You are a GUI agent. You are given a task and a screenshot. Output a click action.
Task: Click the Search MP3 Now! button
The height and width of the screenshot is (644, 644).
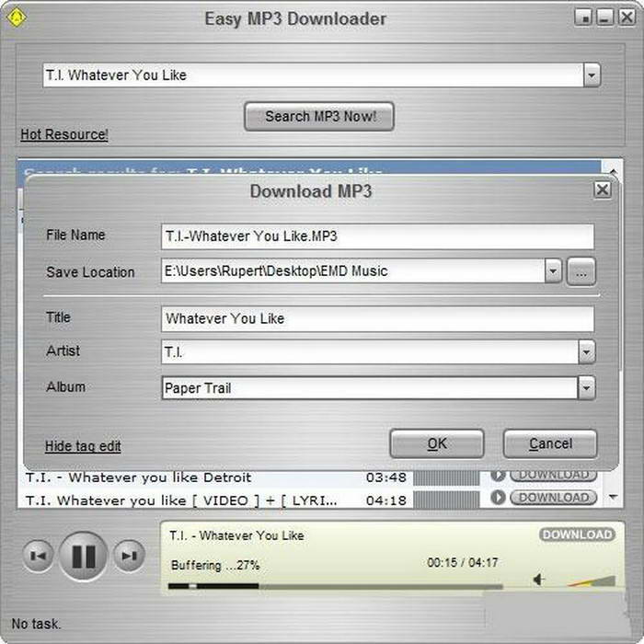click(318, 116)
